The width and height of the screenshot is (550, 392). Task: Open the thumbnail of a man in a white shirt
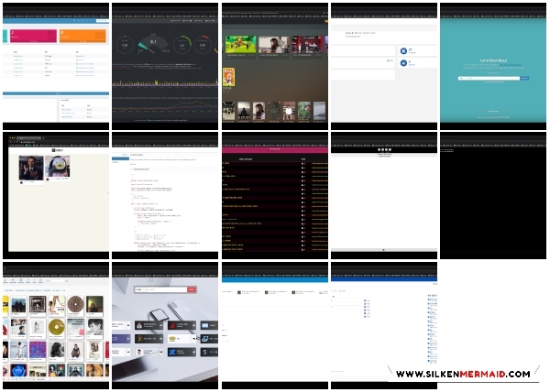(289, 111)
